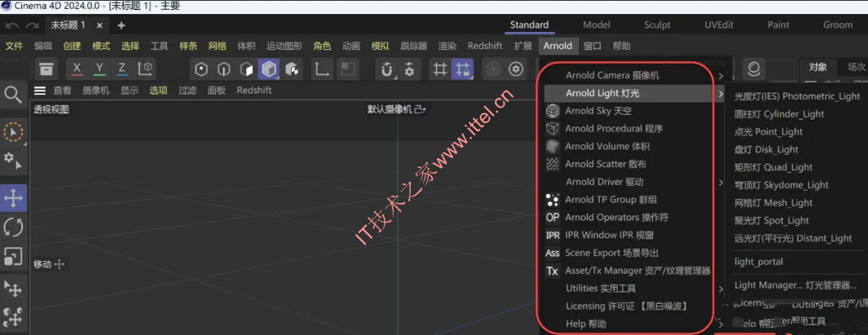Expand the Arnold Light submenu arrow
This screenshot has height=335, width=868.
(x=721, y=93)
